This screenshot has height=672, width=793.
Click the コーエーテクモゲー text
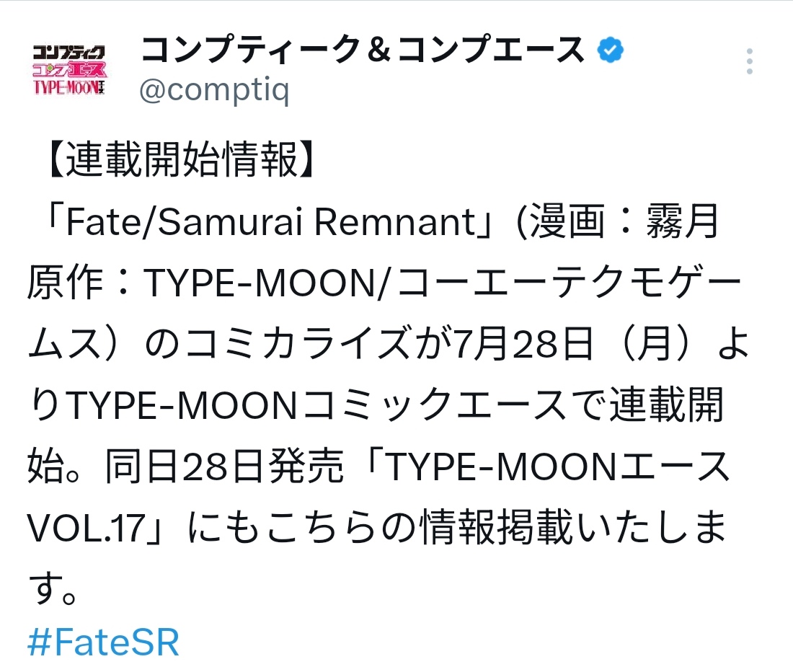point(570,283)
